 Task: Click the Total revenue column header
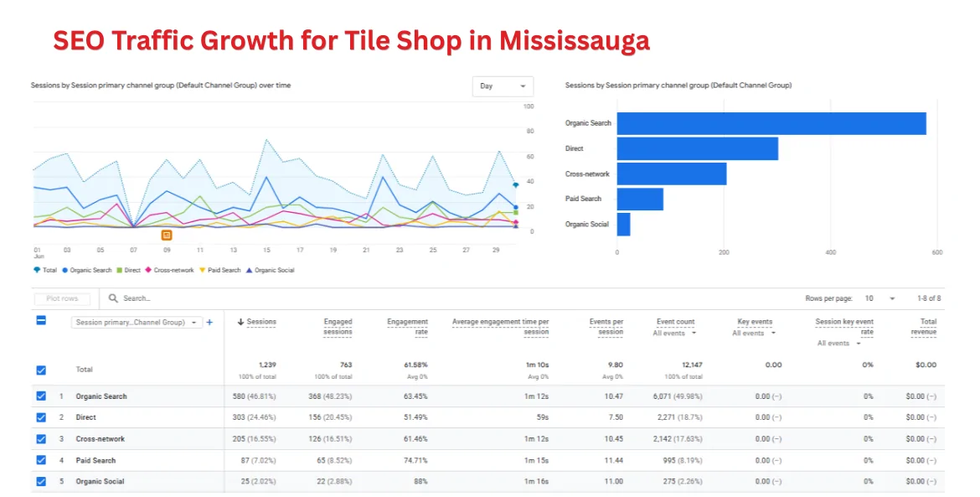click(924, 327)
